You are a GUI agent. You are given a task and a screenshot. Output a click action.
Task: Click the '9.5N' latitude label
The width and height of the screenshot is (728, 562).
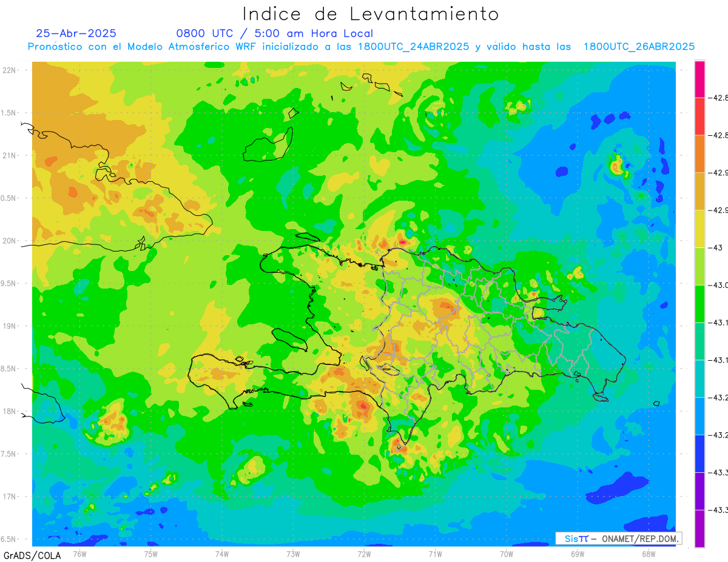pyautogui.click(x=9, y=283)
